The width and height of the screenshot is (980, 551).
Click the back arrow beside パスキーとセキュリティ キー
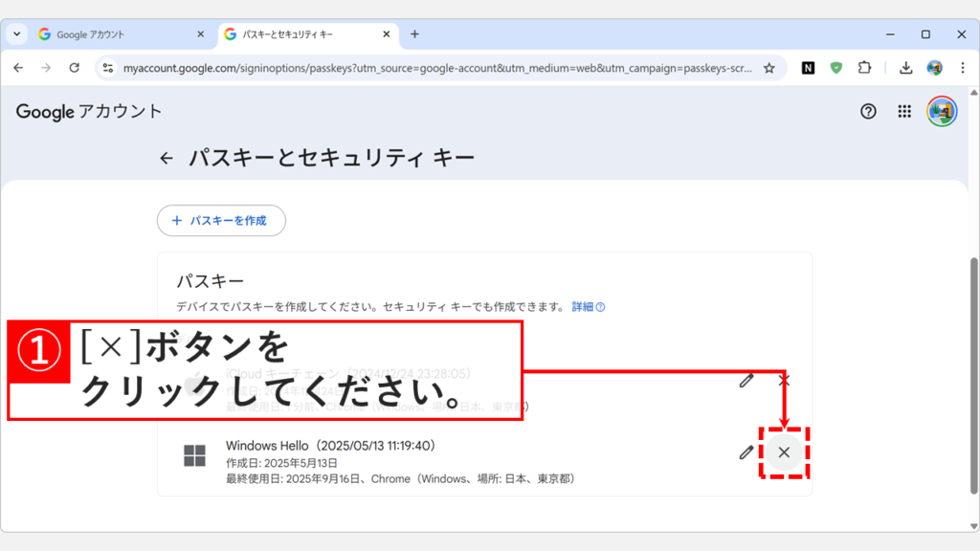(167, 156)
